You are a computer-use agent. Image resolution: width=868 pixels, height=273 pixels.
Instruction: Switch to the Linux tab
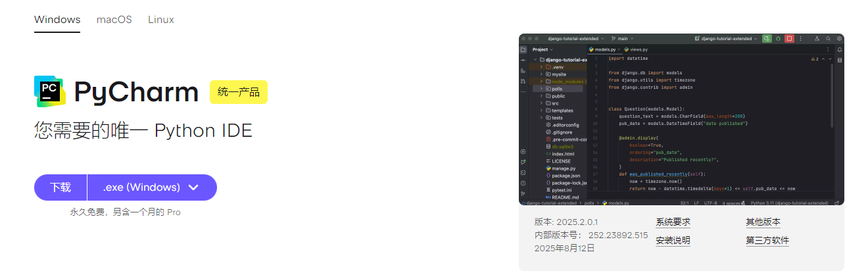[x=161, y=20]
